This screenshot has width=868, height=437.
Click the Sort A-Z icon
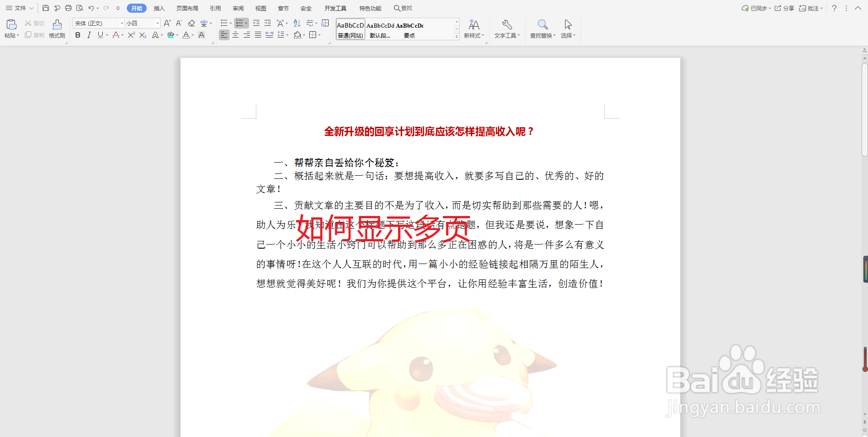coord(297,23)
